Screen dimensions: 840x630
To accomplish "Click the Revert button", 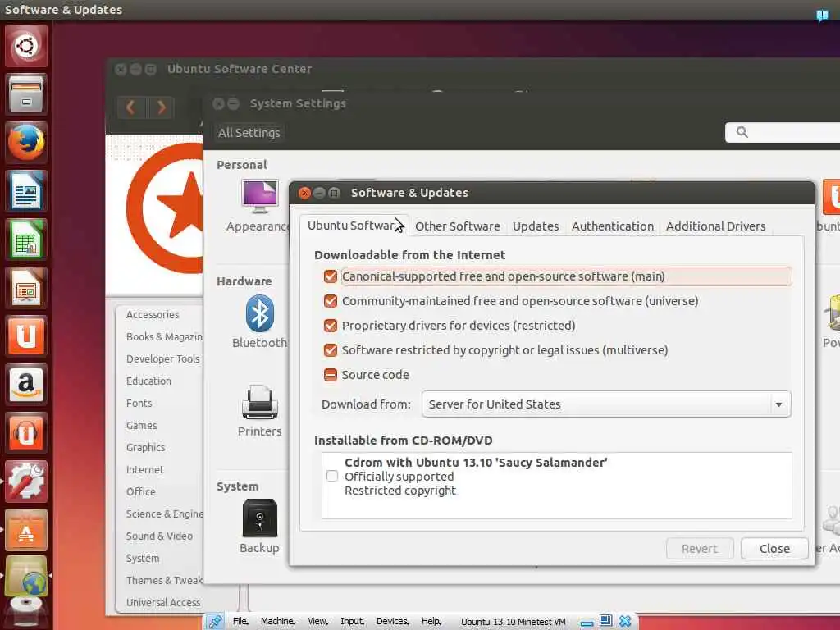I will pos(699,549).
